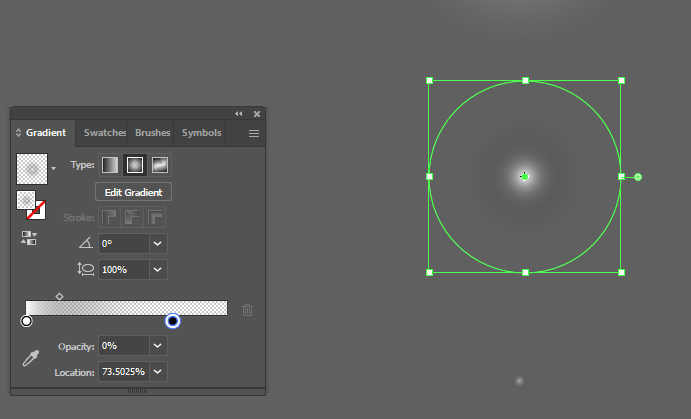Click the Location field showing 73.5025%

click(x=124, y=372)
